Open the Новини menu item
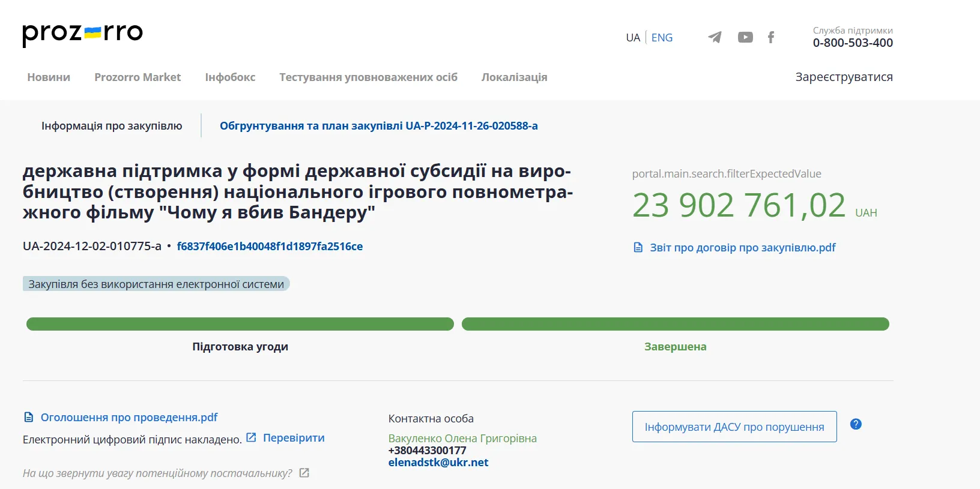This screenshot has width=980, height=489. pos(49,77)
